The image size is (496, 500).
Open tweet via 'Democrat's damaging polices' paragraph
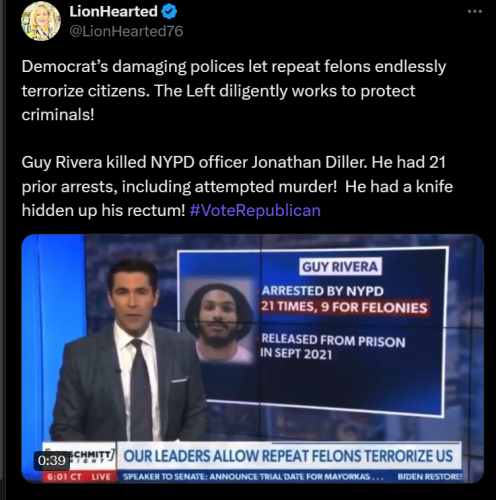(234, 90)
